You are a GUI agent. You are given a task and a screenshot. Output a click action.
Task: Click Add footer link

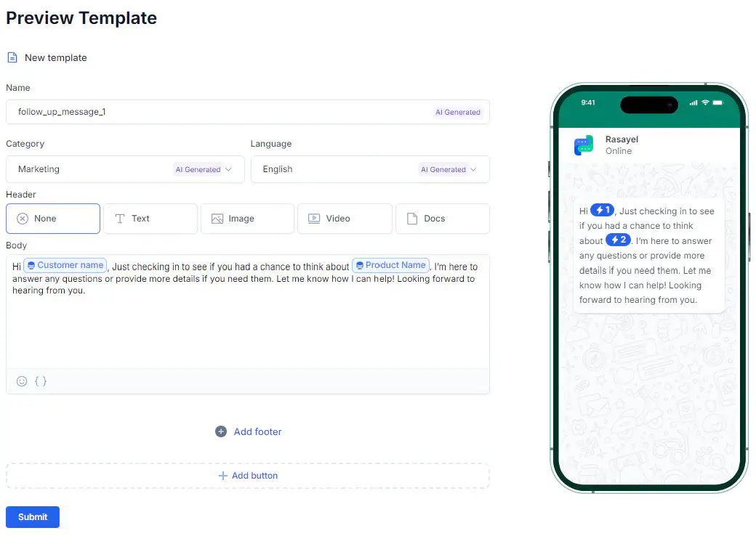(257, 431)
